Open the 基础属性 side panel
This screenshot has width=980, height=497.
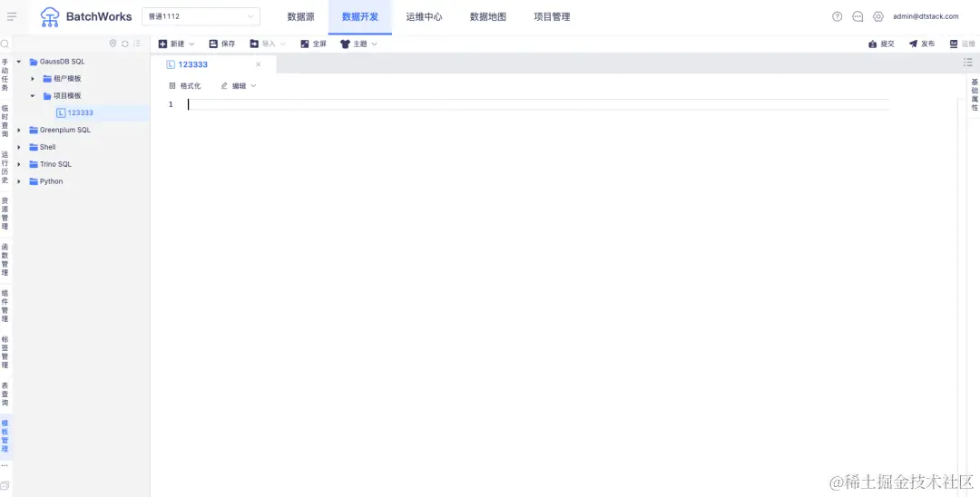coord(975,95)
